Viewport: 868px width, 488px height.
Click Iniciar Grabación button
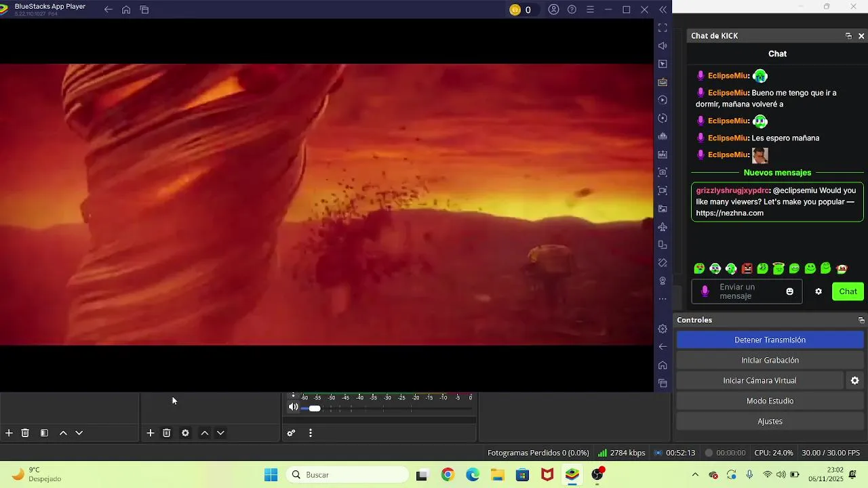tap(770, 360)
